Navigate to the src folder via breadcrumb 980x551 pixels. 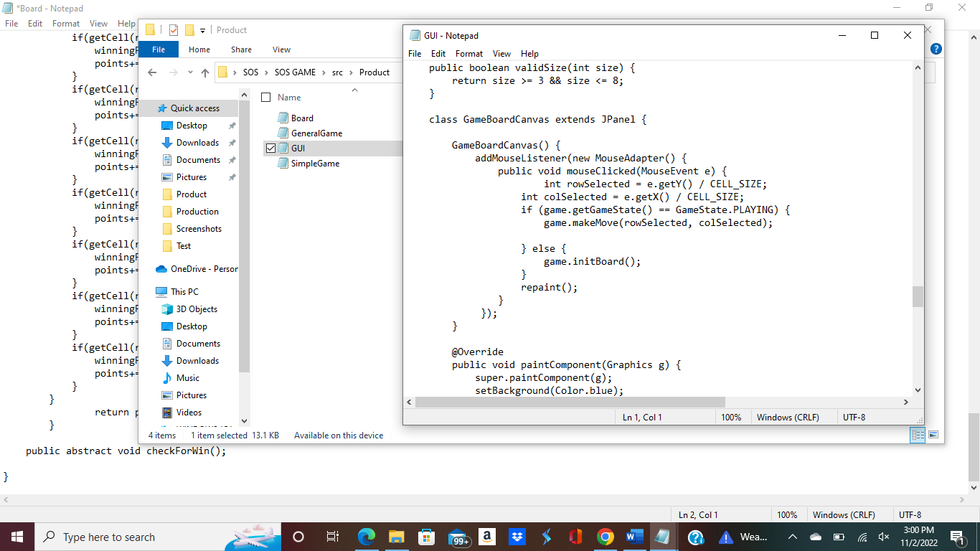point(337,72)
